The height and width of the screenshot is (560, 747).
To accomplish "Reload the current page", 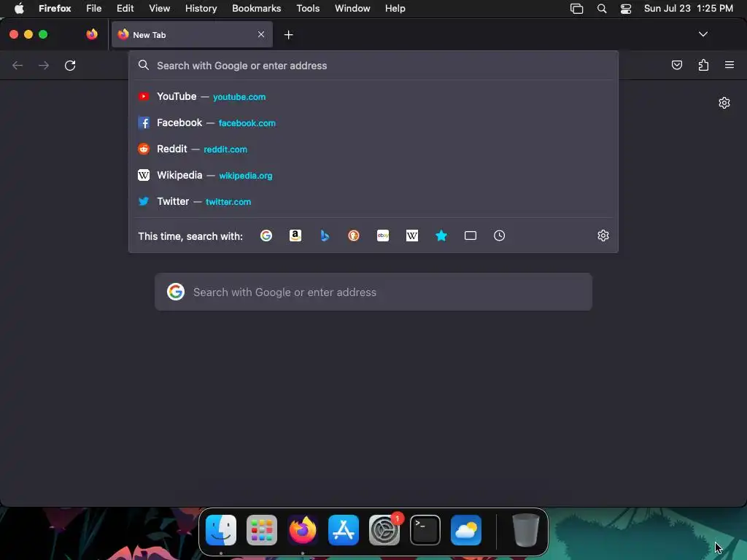I will [70, 65].
